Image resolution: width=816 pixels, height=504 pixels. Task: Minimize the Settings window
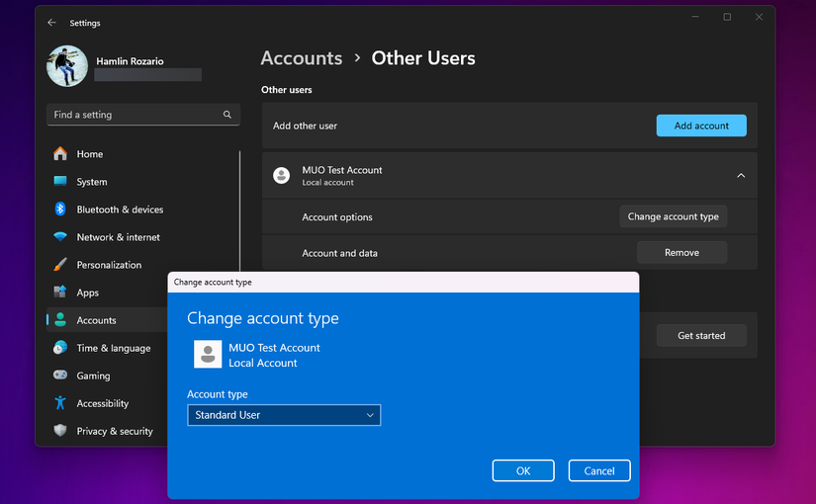[694, 17]
